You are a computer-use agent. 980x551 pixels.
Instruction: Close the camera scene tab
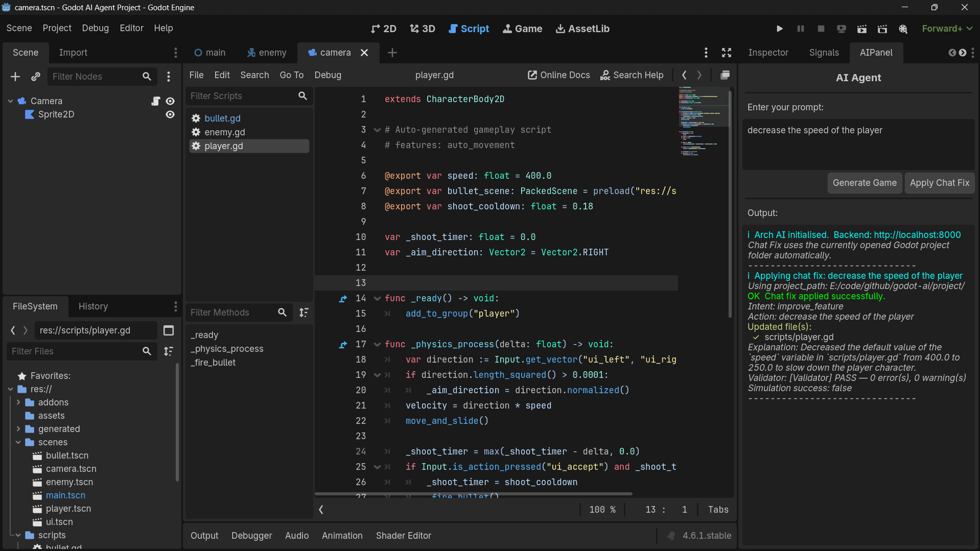click(x=364, y=53)
